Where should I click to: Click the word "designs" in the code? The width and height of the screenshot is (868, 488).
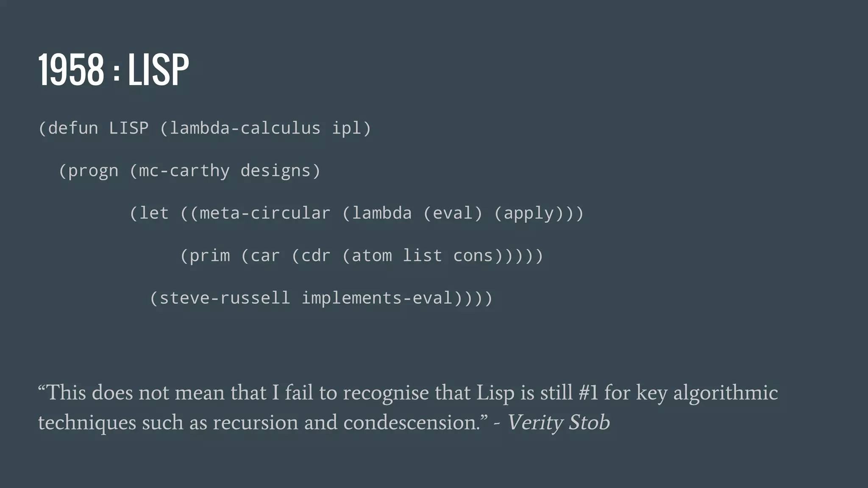click(x=275, y=171)
